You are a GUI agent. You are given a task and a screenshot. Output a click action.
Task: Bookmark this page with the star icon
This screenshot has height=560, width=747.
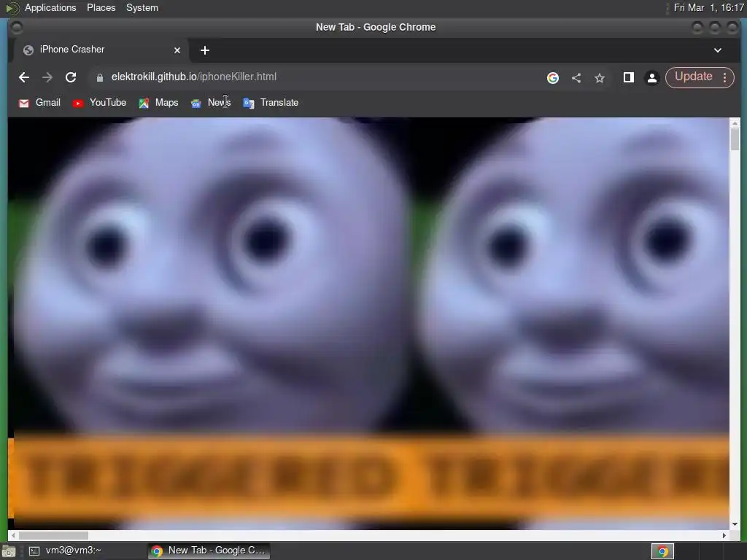[600, 77]
